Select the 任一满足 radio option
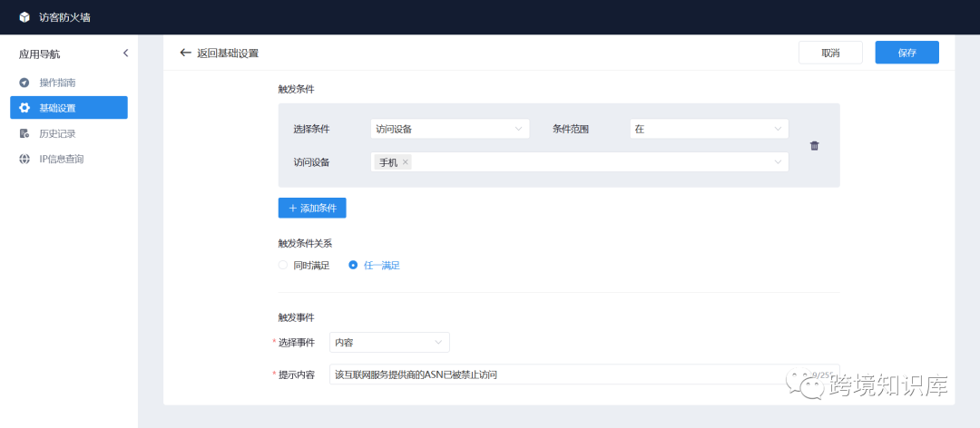Viewport: 980px width, 428px height. (x=353, y=266)
